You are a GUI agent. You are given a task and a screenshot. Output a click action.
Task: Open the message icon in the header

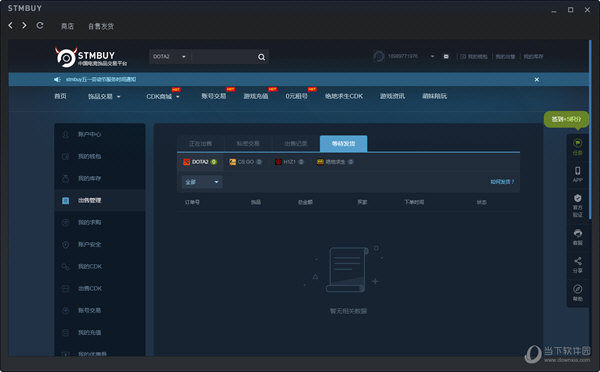tap(446, 57)
